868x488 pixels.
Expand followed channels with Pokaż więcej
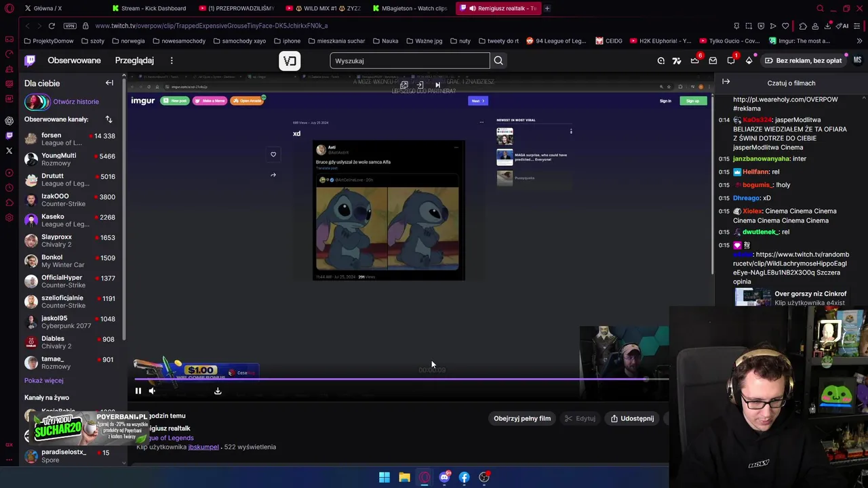pos(43,380)
